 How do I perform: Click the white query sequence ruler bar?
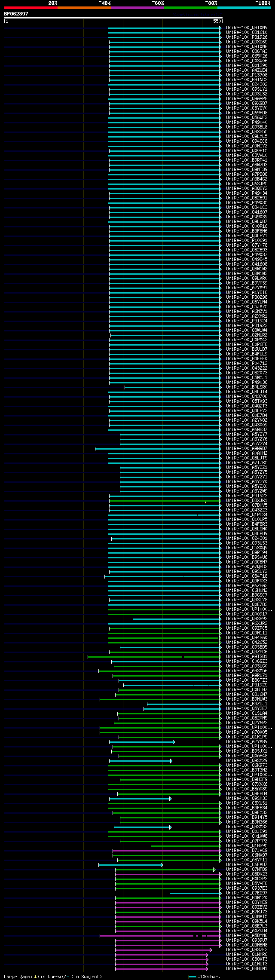[x=113, y=18]
